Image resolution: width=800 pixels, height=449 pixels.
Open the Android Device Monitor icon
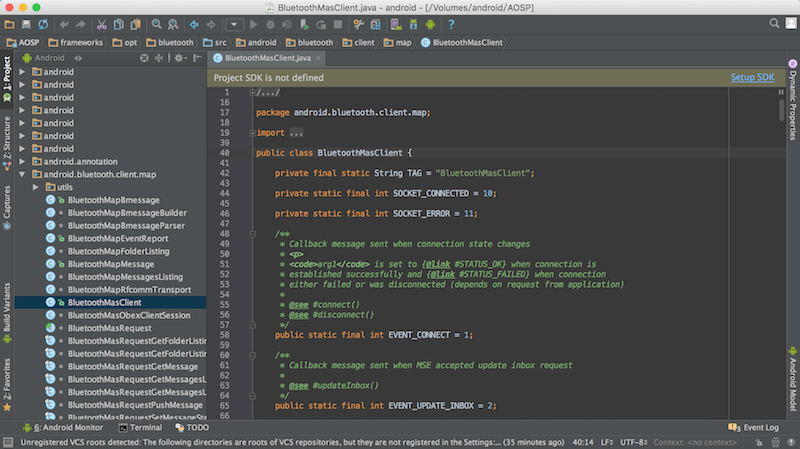[430, 24]
